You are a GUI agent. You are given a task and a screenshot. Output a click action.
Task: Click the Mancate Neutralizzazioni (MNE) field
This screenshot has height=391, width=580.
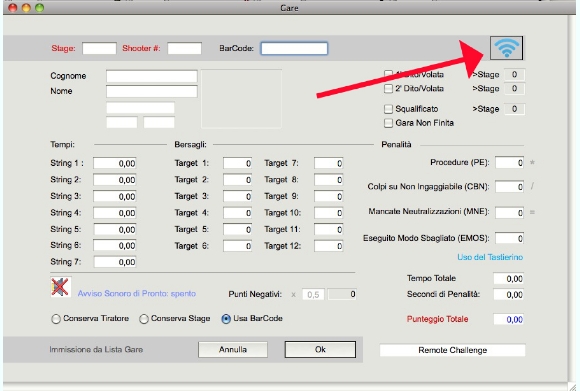click(x=509, y=213)
